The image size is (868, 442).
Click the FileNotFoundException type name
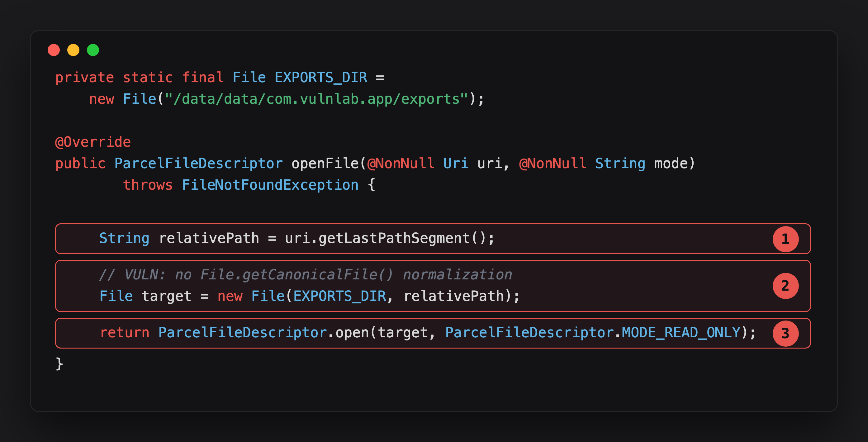click(x=270, y=185)
